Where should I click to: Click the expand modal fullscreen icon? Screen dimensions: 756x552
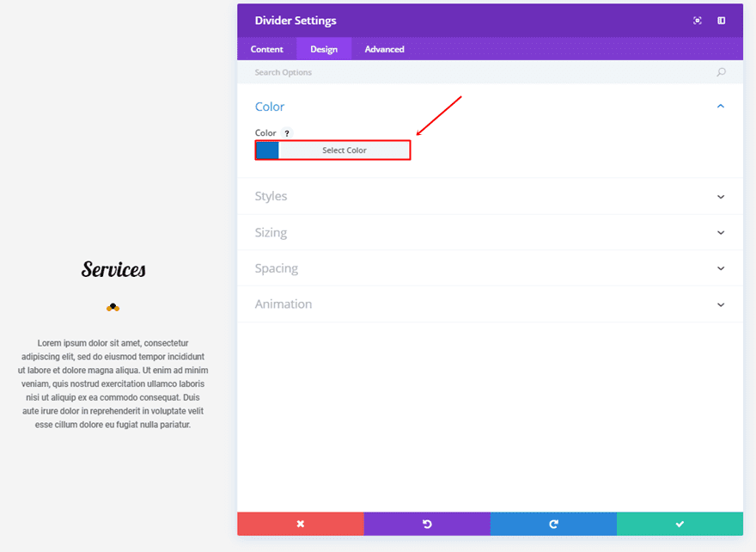coord(698,21)
